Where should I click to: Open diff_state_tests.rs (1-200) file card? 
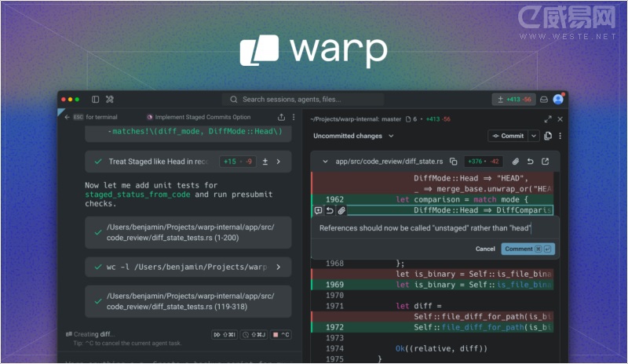[x=188, y=232]
